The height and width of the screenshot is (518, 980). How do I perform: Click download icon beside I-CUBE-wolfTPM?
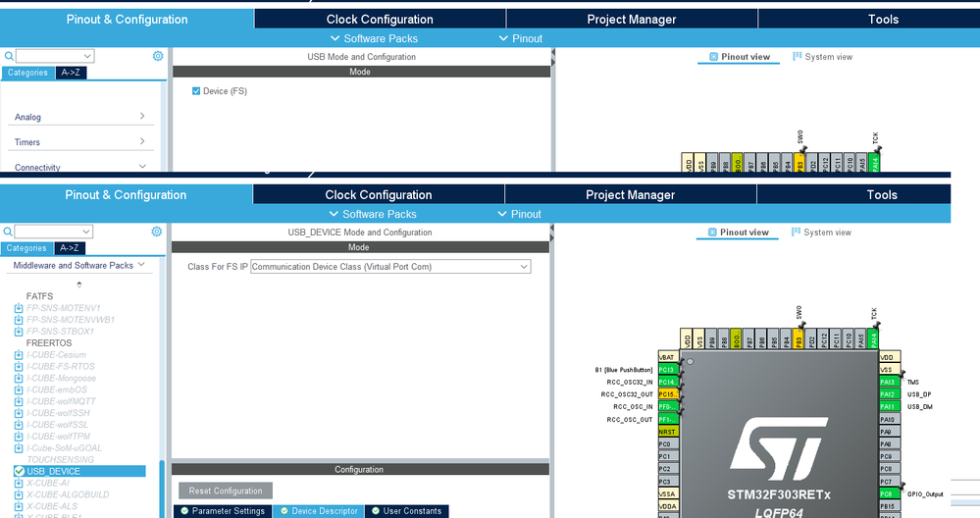pyautogui.click(x=19, y=437)
